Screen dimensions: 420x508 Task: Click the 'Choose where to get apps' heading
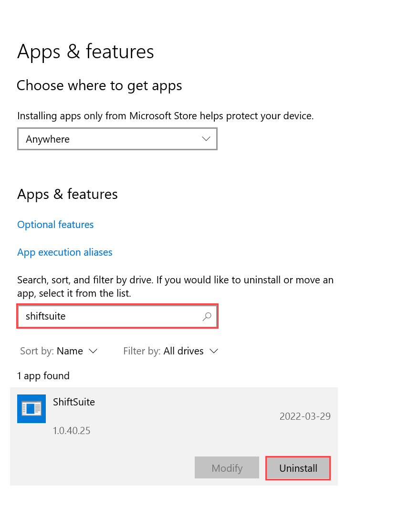tap(99, 85)
